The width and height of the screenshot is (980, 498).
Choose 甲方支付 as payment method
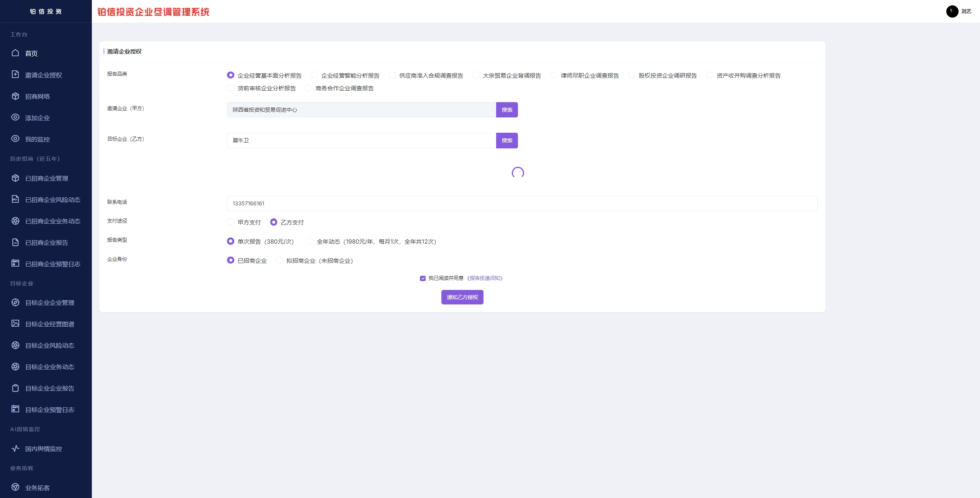tap(230, 222)
